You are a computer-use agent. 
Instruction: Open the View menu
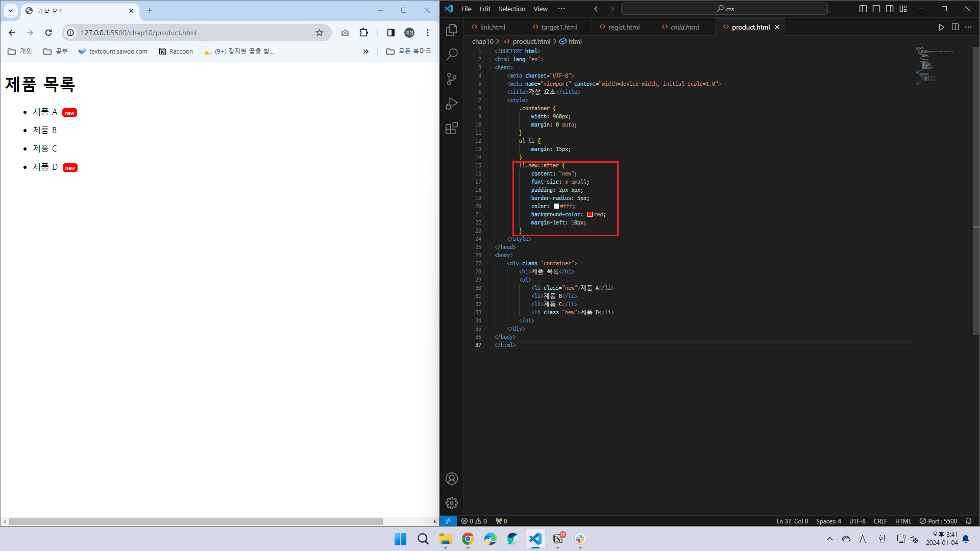pyautogui.click(x=541, y=9)
